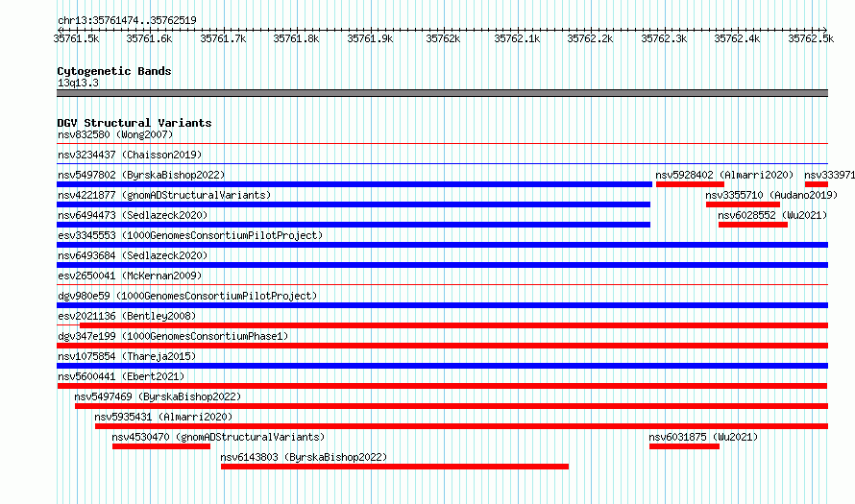The height and width of the screenshot is (504, 855).
Task: Open variant nsv5600441 (Ebert2021)
Action: pos(121,376)
